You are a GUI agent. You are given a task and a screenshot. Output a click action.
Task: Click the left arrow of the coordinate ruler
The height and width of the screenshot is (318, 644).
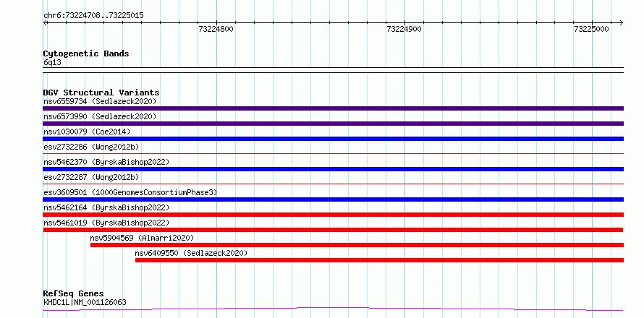[46, 22]
